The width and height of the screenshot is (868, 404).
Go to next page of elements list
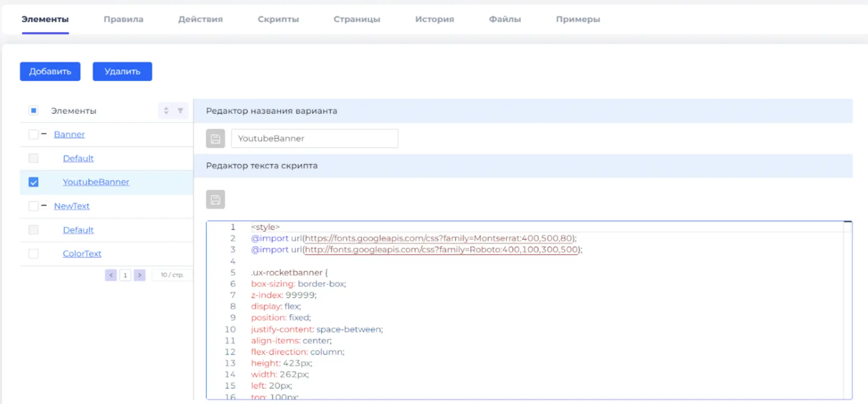pos(139,275)
